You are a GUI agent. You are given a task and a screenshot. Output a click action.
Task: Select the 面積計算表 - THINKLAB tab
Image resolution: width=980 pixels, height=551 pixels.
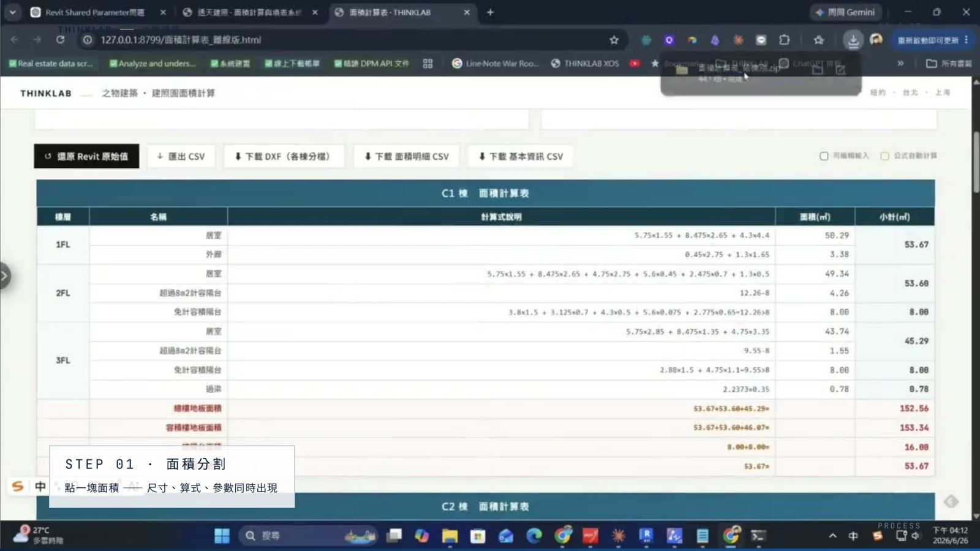pyautogui.click(x=390, y=12)
